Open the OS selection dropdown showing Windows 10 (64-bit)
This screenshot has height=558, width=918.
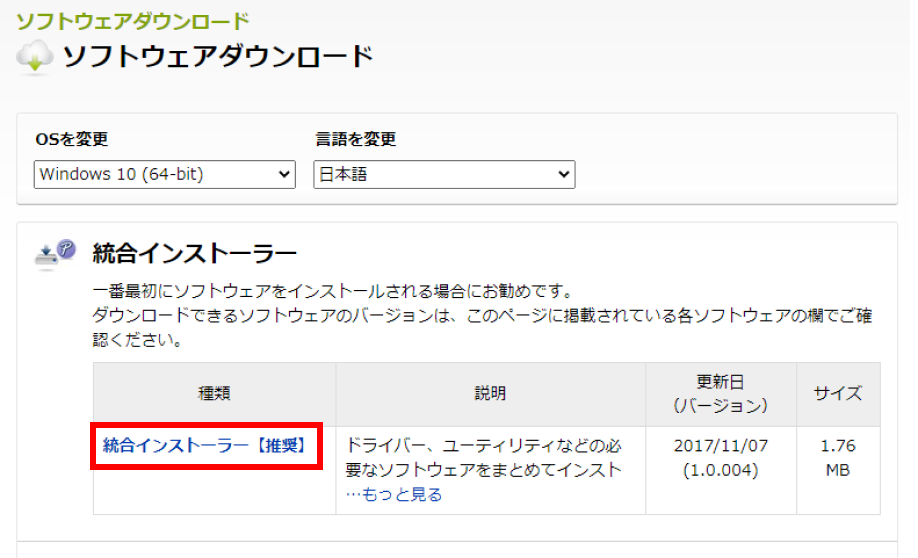(x=165, y=174)
